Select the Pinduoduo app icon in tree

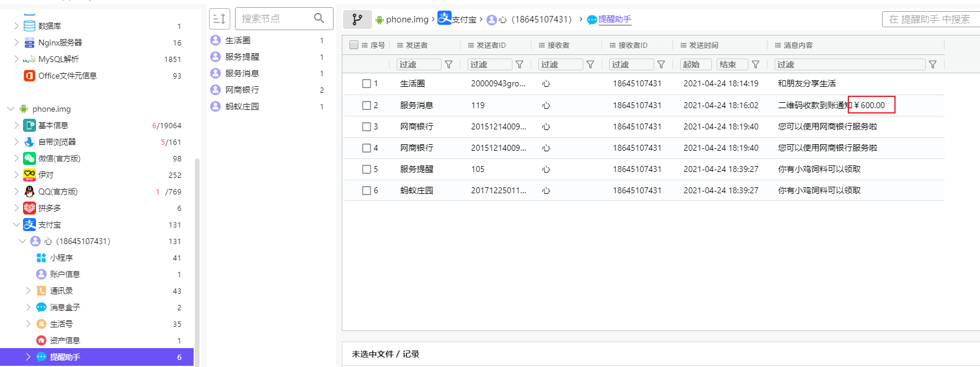pos(30,208)
